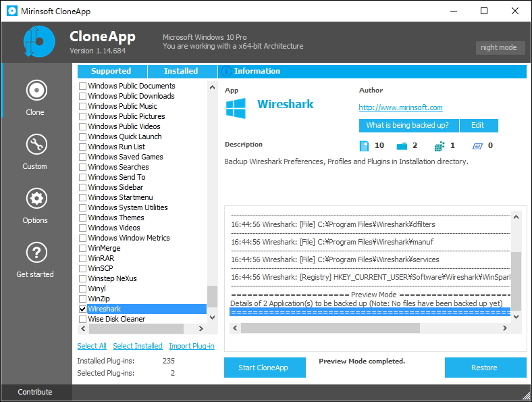
Task: Click the plug-in list scroll right arrow
Action: click(x=201, y=328)
